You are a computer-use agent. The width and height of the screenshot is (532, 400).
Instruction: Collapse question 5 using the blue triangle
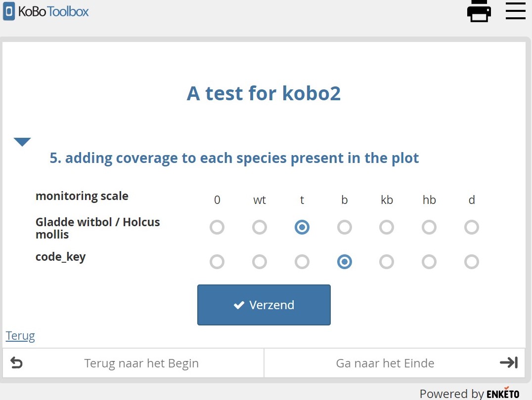pyautogui.click(x=22, y=142)
